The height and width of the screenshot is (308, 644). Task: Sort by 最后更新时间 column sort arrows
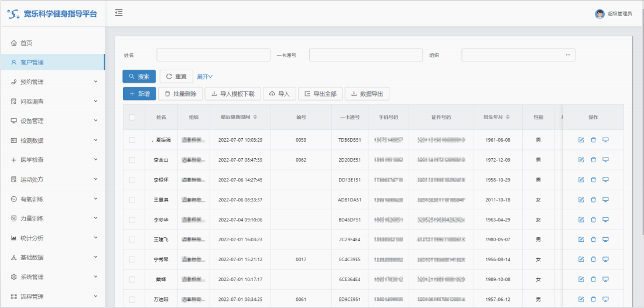pyautogui.click(x=255, y=117)
